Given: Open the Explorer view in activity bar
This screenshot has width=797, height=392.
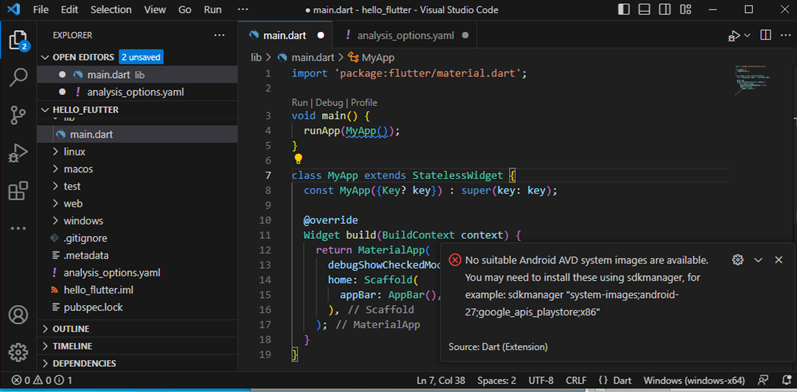Looking at the screenshot, I should tap(18, 41).
